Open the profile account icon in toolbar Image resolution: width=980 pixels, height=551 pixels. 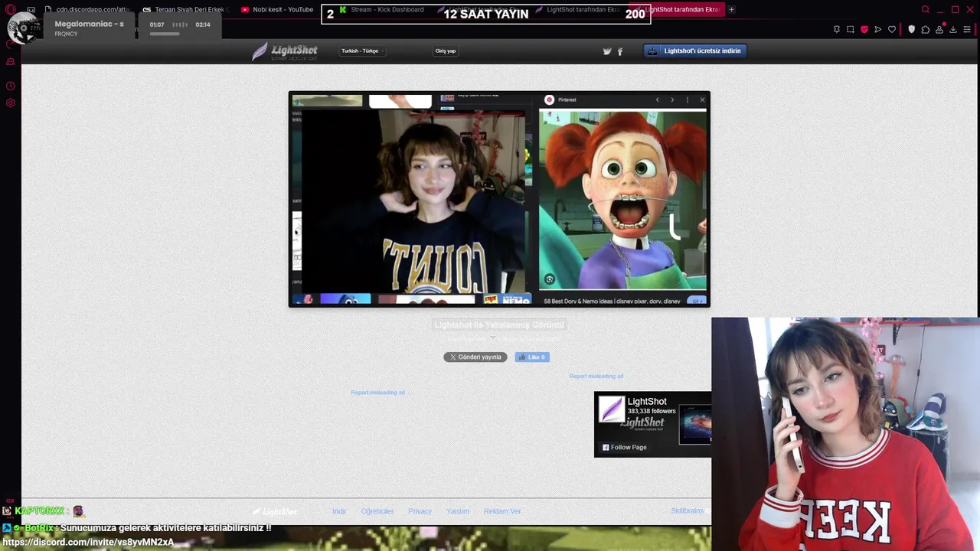pos(939,29)
